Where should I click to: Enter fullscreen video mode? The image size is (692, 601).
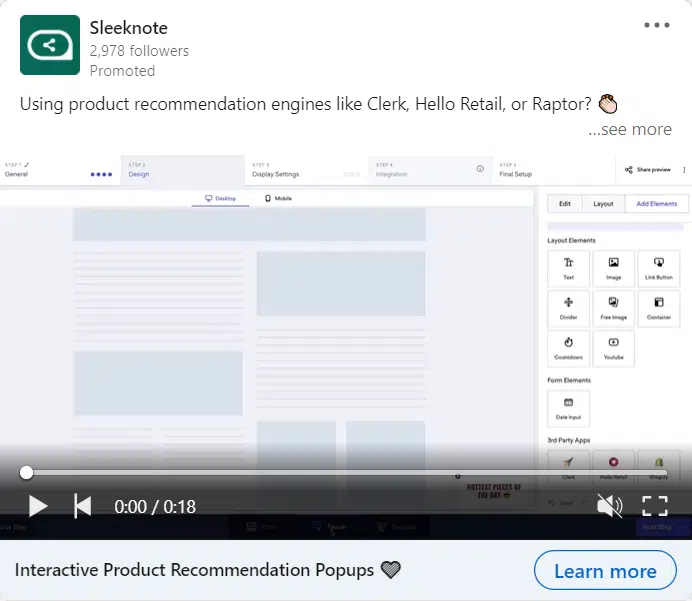click(655, 506)
